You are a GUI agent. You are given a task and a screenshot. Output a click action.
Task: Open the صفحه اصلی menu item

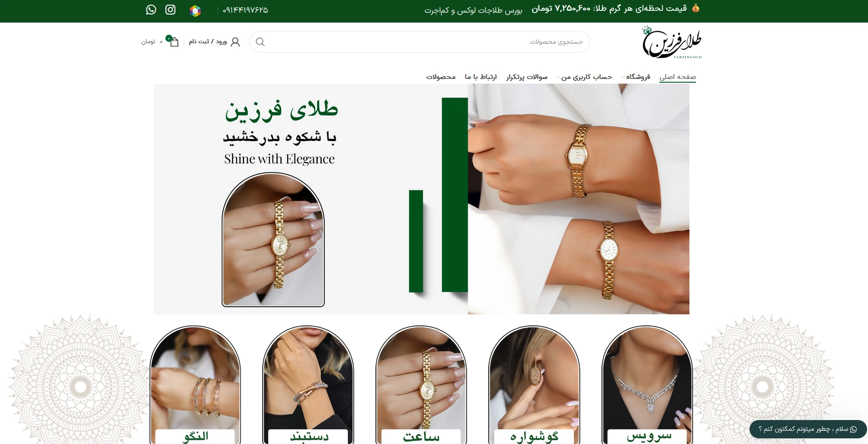coord(678,77)
